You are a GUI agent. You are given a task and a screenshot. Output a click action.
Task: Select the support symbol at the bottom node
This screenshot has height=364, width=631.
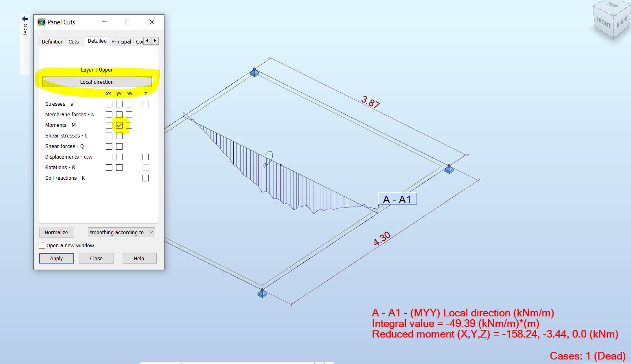tap(262, 293)
